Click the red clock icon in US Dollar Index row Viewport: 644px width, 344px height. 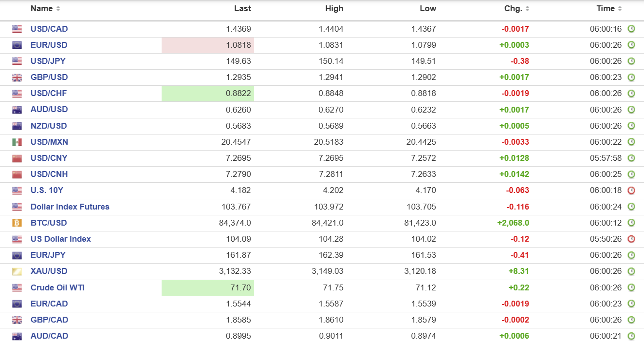pos(631,239)
